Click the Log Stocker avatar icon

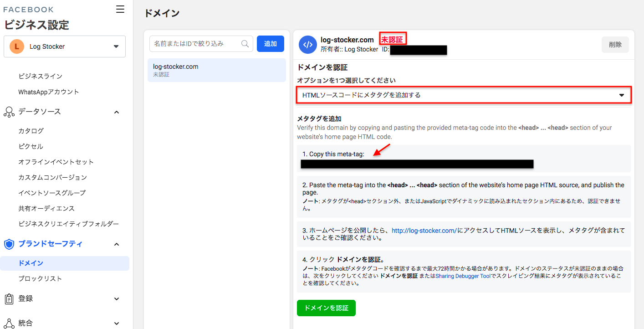(17, 46)
